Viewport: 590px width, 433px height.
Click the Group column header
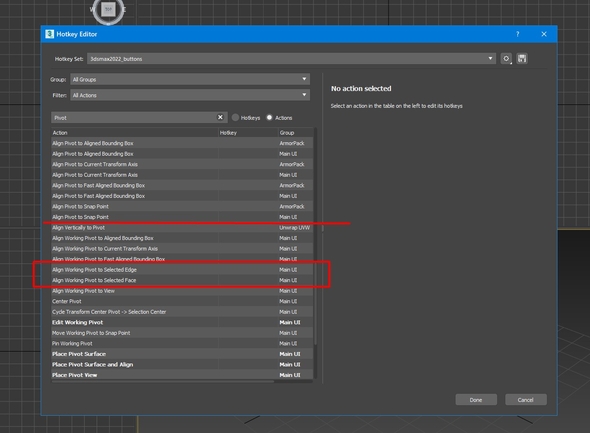[295, 133]
